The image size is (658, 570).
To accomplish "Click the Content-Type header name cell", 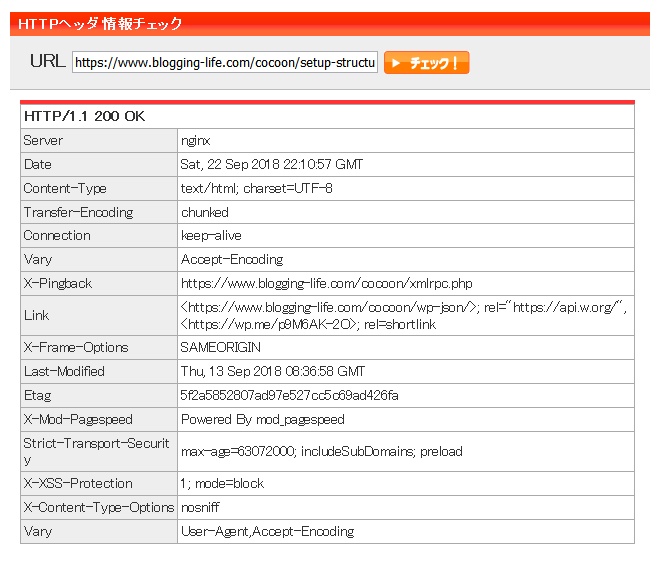I will 99,188.
